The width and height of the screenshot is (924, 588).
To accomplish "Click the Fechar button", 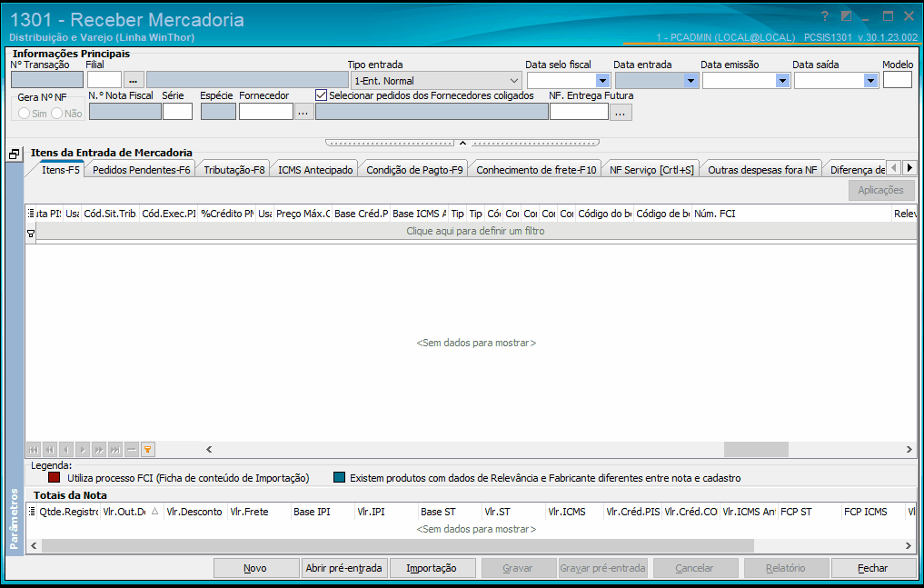I will point(873,568).
